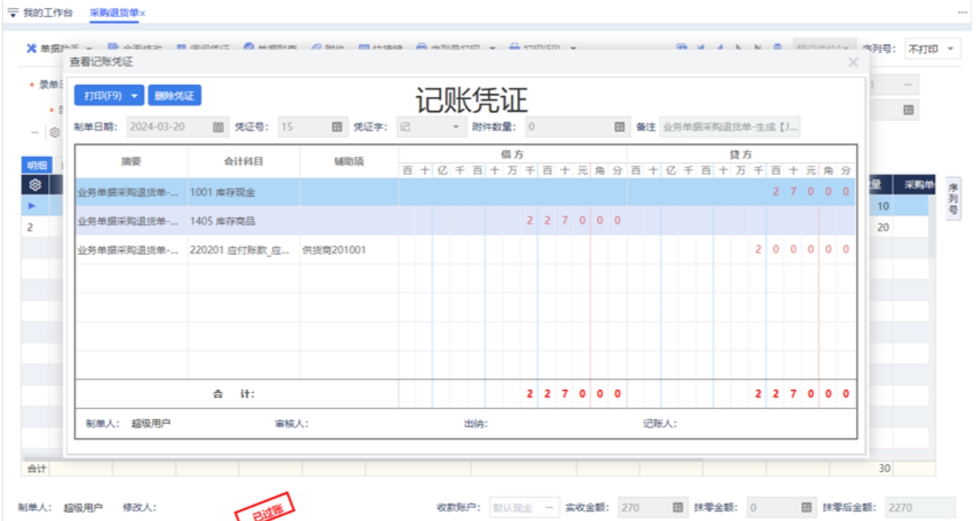The width and height of the screenshot is (980, 521).
Task: Open the calendar icon for 制单日期
Action: click(x=218, y=127)
